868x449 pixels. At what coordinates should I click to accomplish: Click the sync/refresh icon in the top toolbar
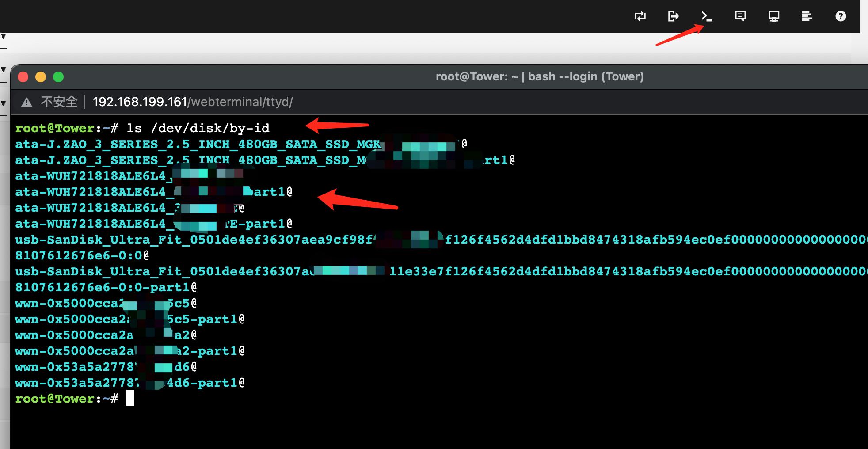pos(640,16)
